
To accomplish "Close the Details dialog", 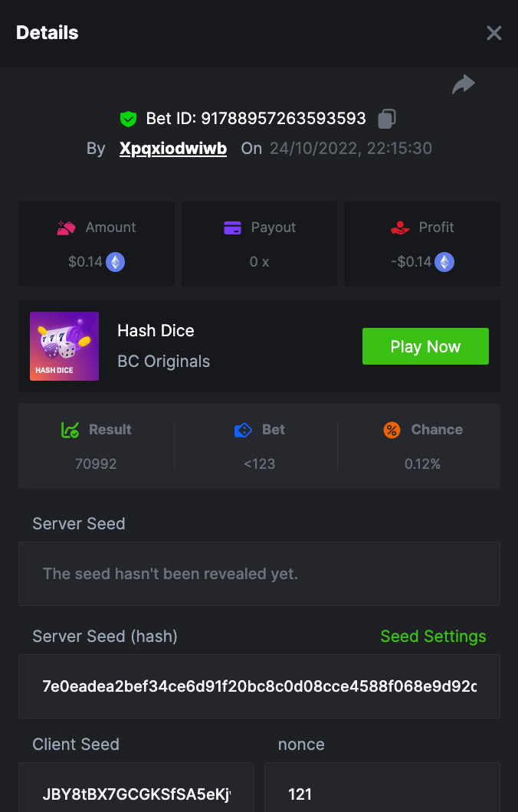I will (494, 33).
